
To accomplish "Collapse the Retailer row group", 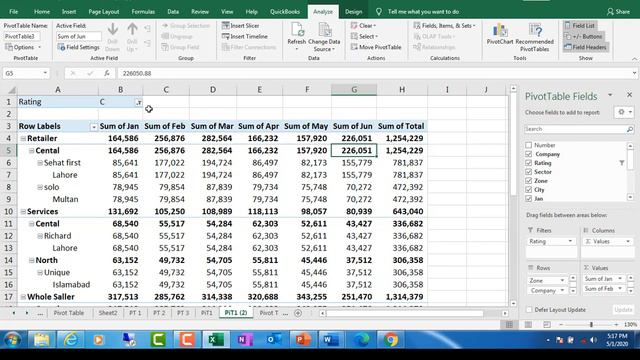I will click(x=23, y=138).
